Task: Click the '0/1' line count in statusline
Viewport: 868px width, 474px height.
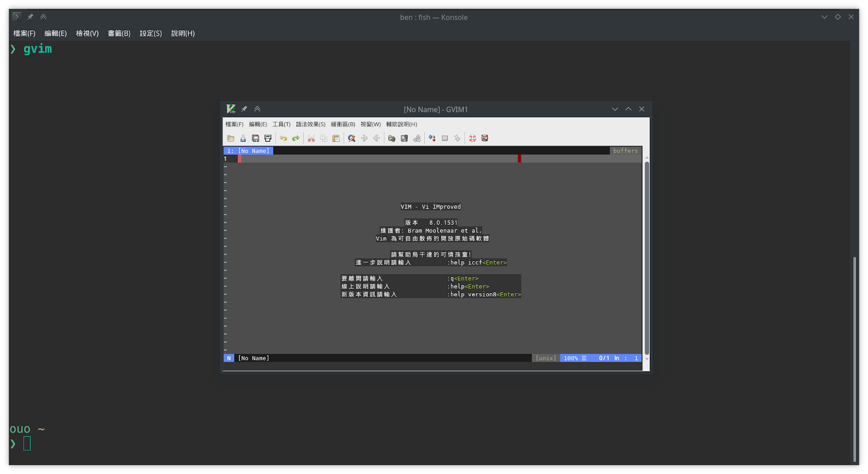Action: 604,358
